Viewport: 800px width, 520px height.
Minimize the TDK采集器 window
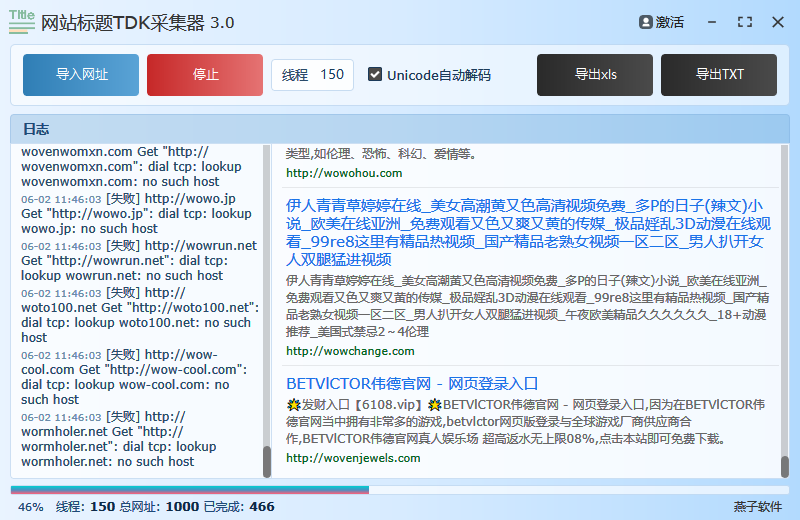[x=712, y=22]
